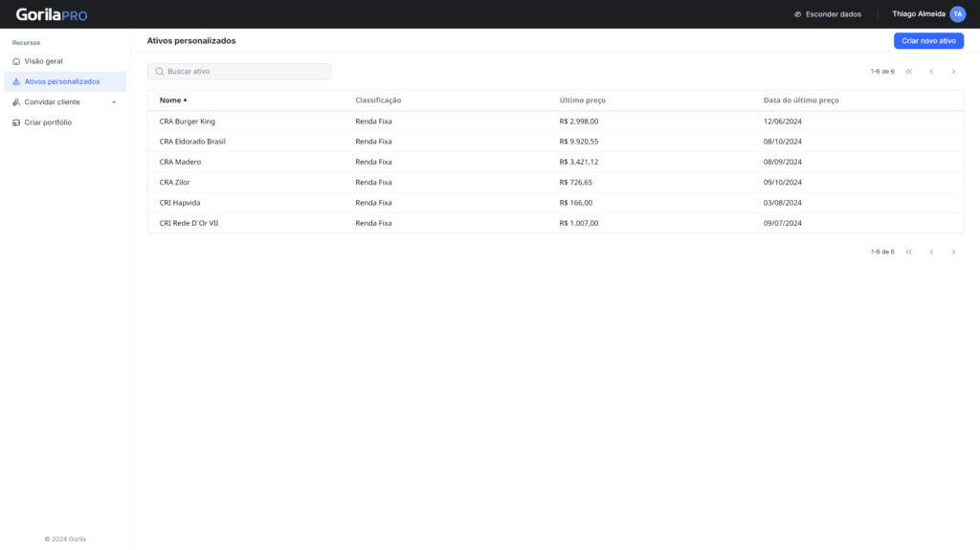Click the Ativos personalizados page title

tap(191, 40)
